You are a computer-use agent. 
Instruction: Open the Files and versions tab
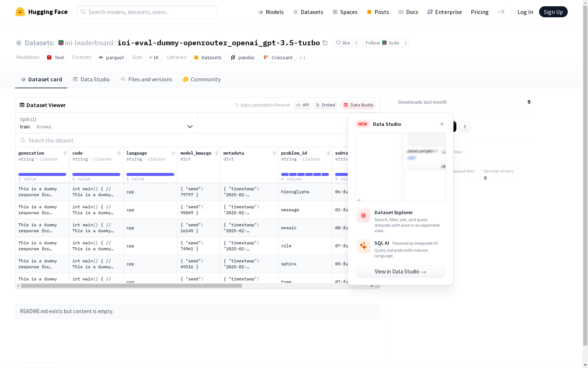pos(146,79)
